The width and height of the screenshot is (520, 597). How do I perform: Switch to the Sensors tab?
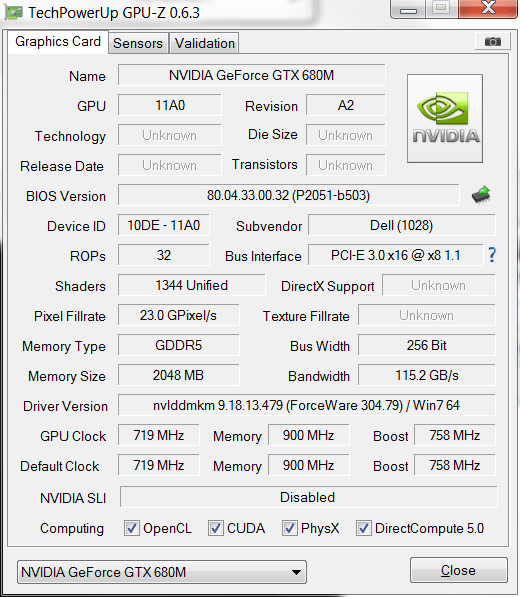(x=138, y=43)
